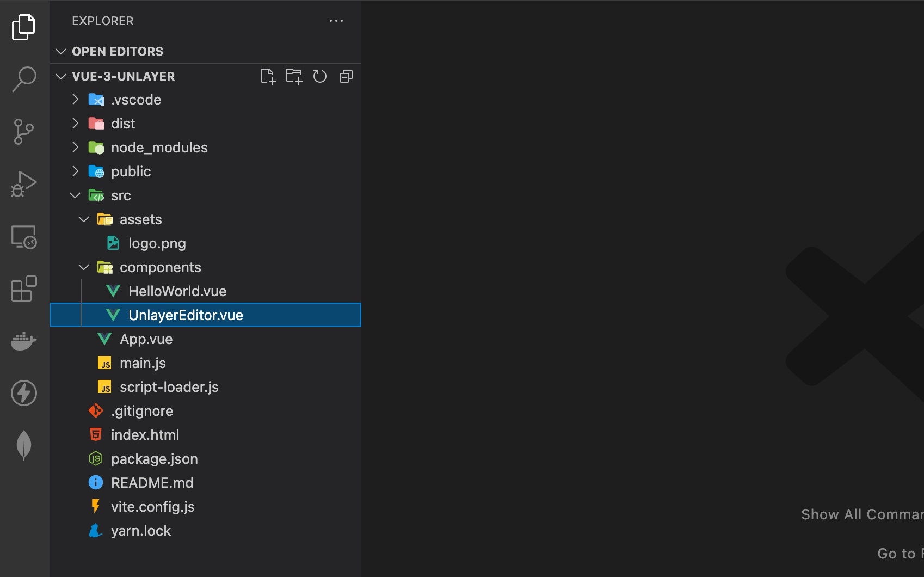The image size is (924, 577).
Task: Open Remote Explorer view
Action: 24,237
